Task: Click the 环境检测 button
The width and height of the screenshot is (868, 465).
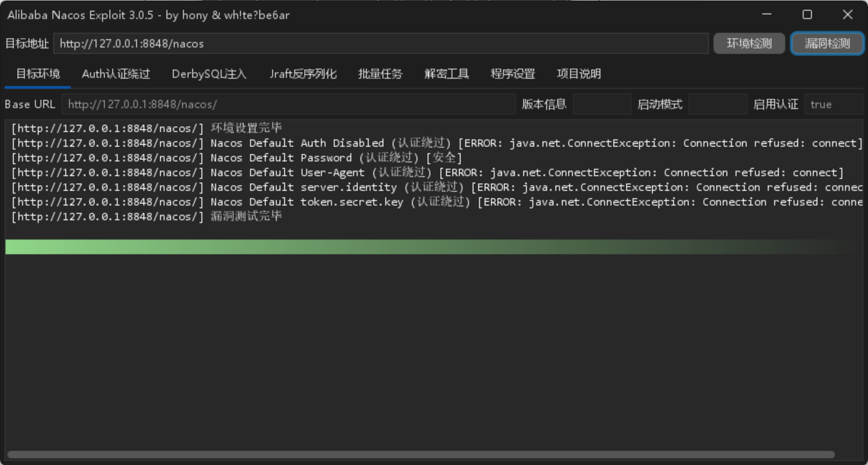Action: (x=749, y=43)
